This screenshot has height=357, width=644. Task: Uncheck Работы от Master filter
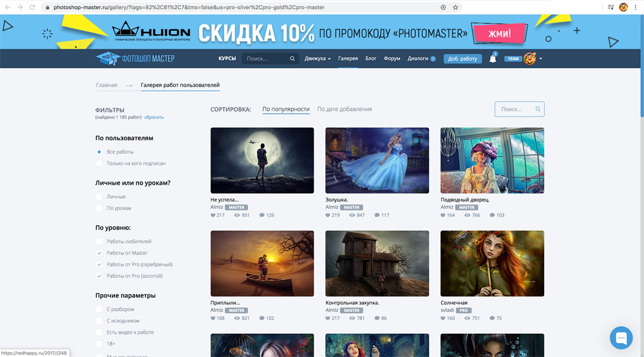click(x=99, y=253)
